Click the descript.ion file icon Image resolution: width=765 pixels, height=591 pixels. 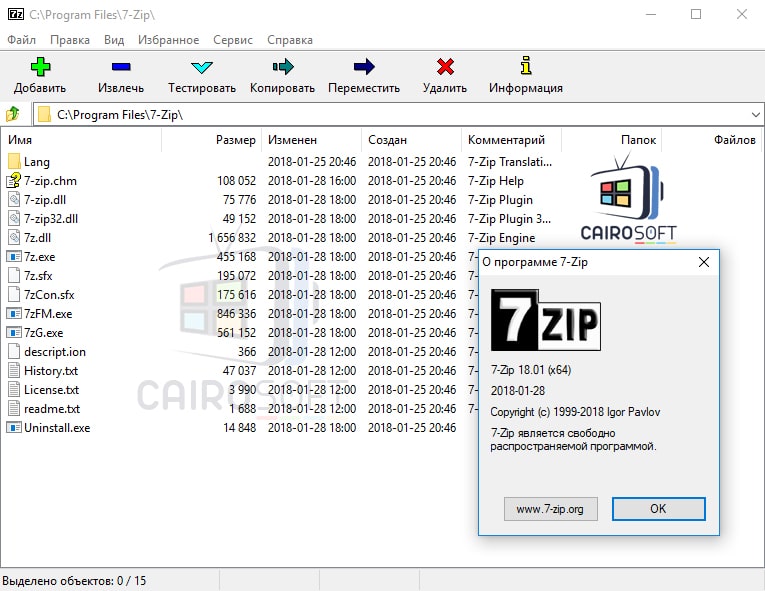click(x=14, y=352)
